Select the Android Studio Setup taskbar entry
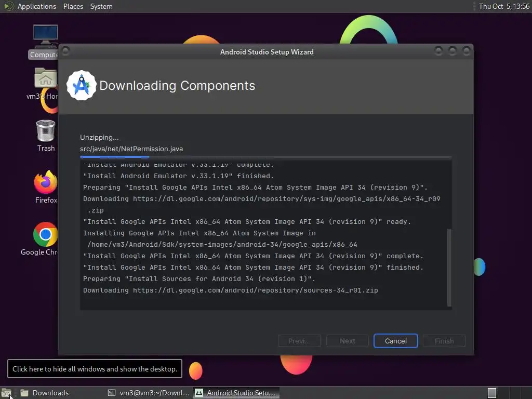 click(236, 393)
